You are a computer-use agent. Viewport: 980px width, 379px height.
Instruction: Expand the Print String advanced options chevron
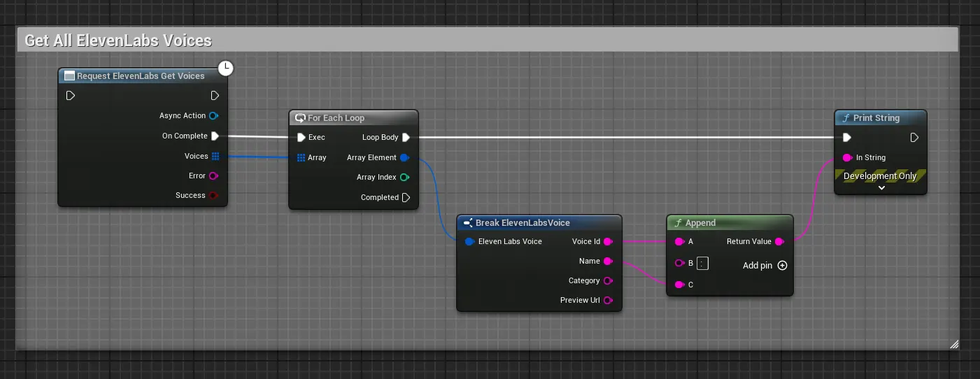click(x=881, y=187)
